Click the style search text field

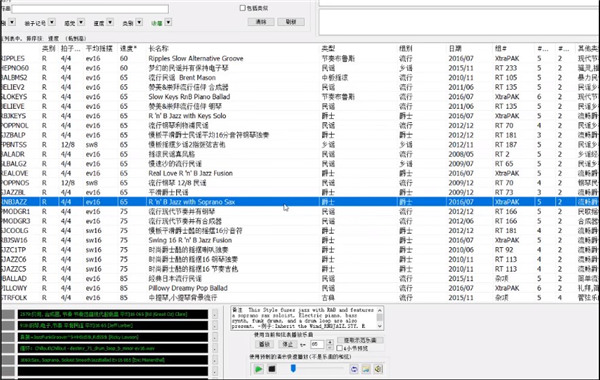click(x=90, y=8)
